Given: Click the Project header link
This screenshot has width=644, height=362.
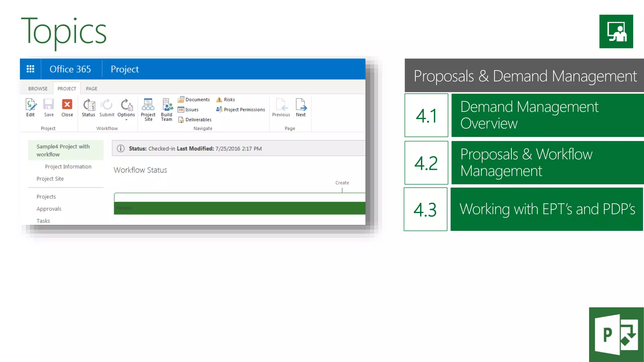Looking at the screenshot, I should pyautogui.click(x=125, y=69).
